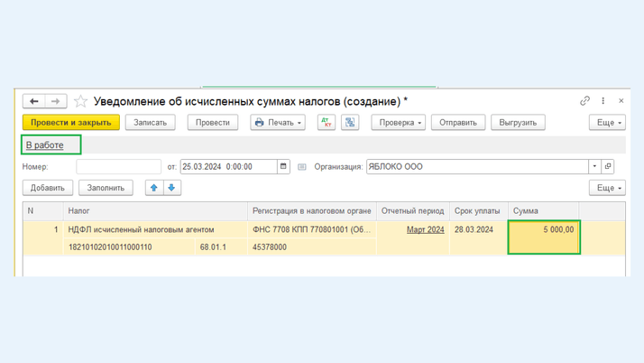Open the top Еще menu

pos(607,123)
